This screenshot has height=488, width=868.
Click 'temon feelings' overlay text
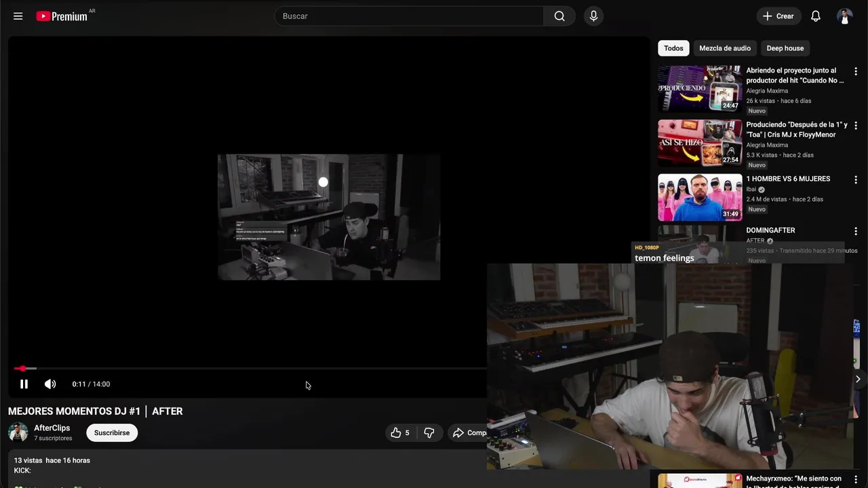pos(664,258)
